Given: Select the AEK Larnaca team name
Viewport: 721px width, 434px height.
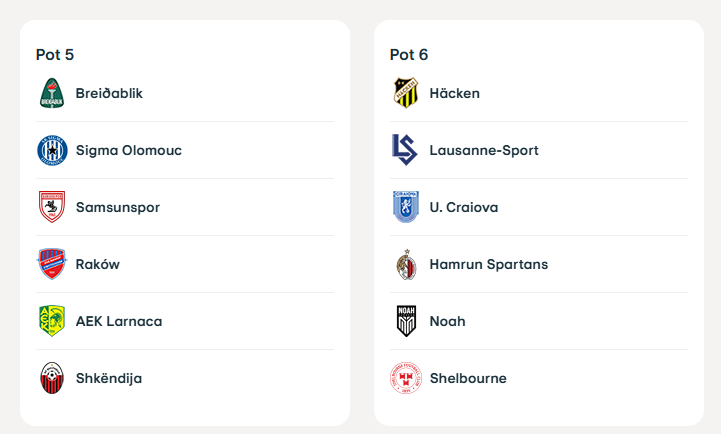Looking at the screenshot, I should coord(119,321).
